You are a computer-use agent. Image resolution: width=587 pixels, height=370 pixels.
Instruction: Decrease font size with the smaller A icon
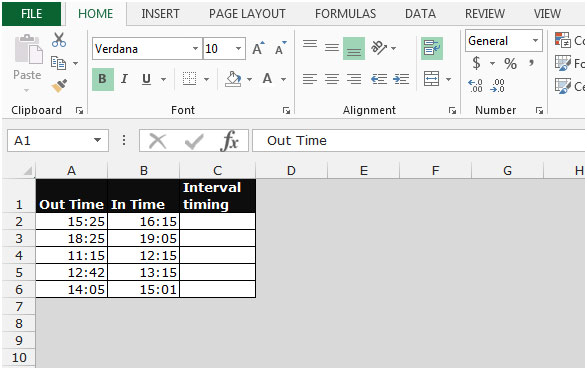281,48
